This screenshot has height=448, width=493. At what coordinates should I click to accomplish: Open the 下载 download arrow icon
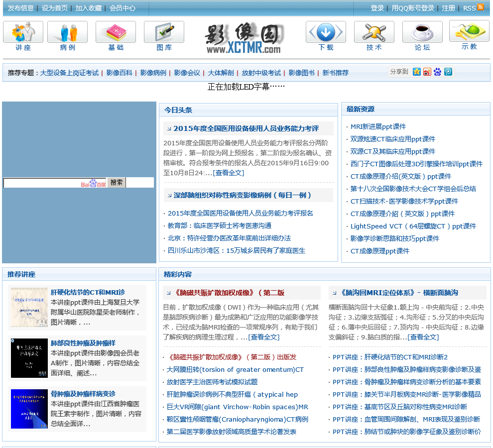(x=326, y=32)
